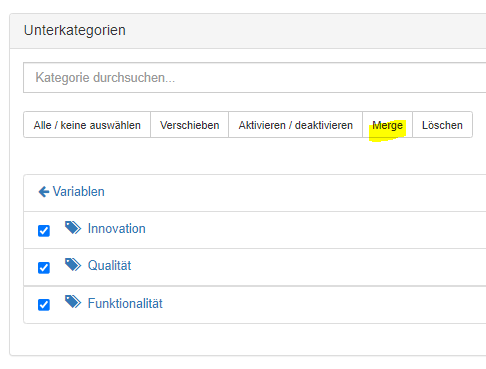Focus the Kategorie durchsuchen search field
The width and height of the screenshot is (486, 369).
(255, 77)
